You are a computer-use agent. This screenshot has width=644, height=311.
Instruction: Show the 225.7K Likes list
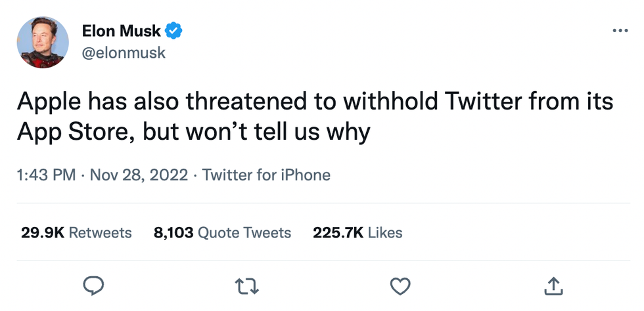click(x=357, y=232)
